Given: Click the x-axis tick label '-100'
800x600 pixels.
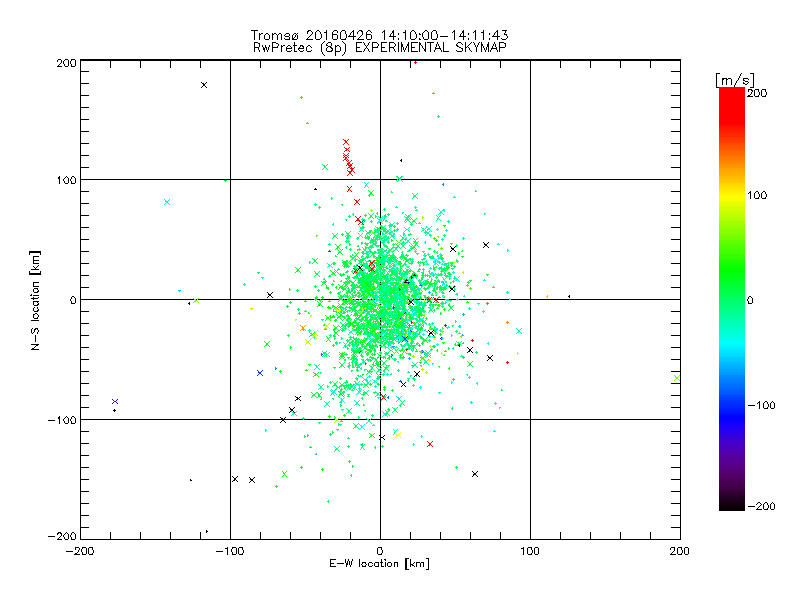Looking at the screenshot, I should click(x=230, y=551).
